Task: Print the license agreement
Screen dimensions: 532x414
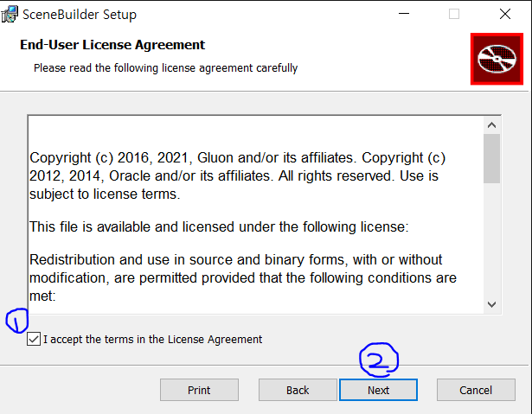Action: pos(199,390)
